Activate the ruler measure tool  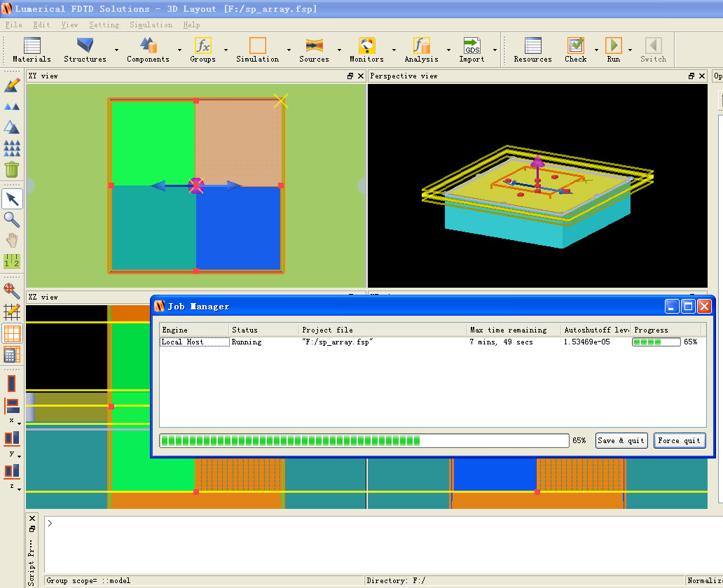tap(12, 261)
